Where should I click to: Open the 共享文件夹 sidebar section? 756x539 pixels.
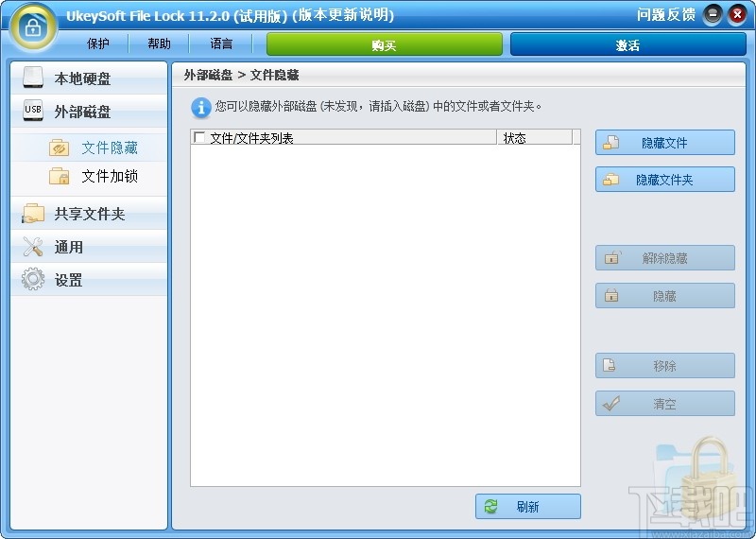(x=89, y=214)
